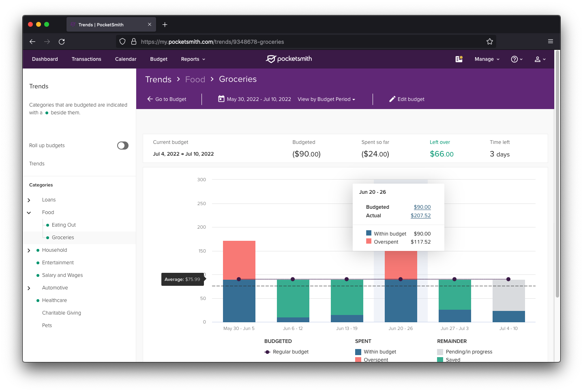Click the calendar icon beside date range
Screen dimensions: 583x392
(x=221, y=99)
